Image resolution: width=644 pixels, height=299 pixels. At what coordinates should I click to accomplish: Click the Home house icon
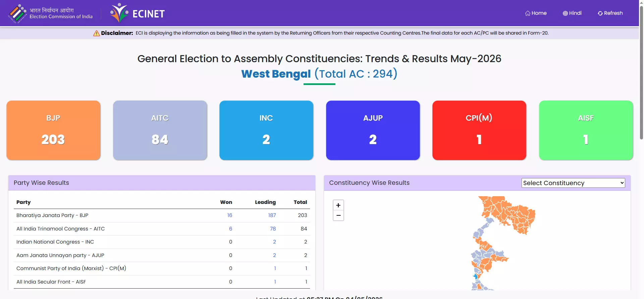pyautogui.click(x=528, y=13)
